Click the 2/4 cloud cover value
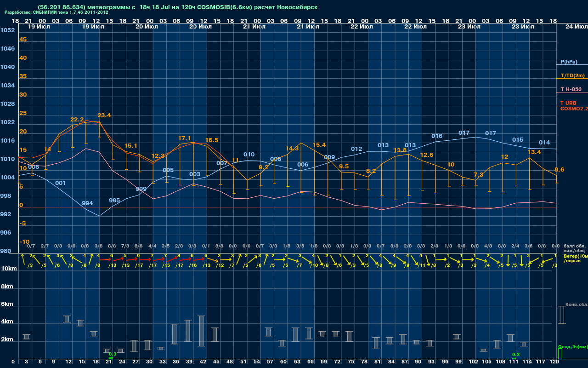This screenshot has width=588, height=368. click(x=515, y=247)
